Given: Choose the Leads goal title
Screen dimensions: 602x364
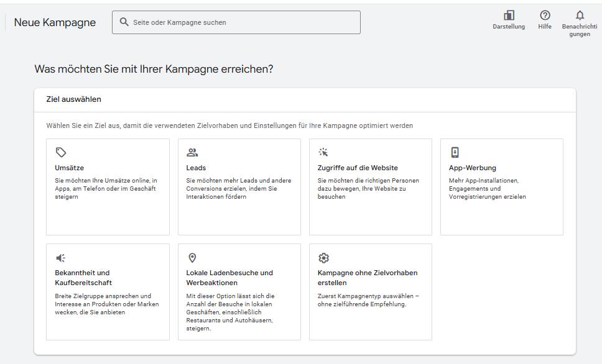Looking at the screenshot, I should [196, 168].
